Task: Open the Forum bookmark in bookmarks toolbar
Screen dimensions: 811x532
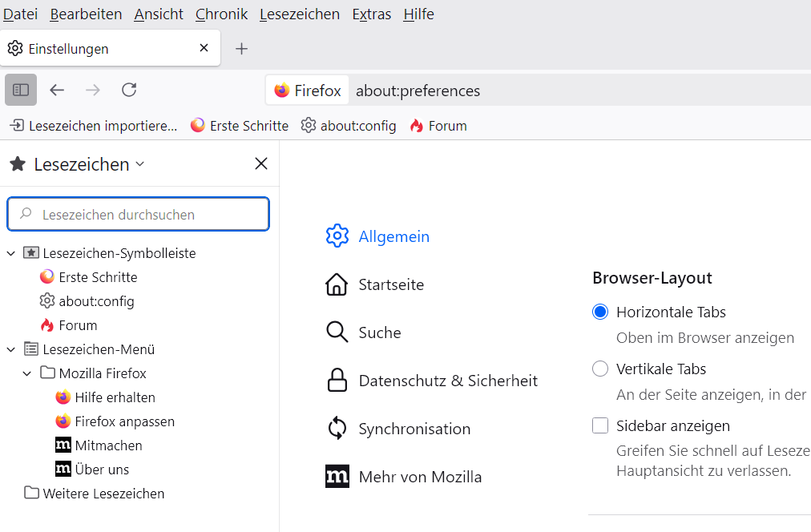Action: click(438, 126)
